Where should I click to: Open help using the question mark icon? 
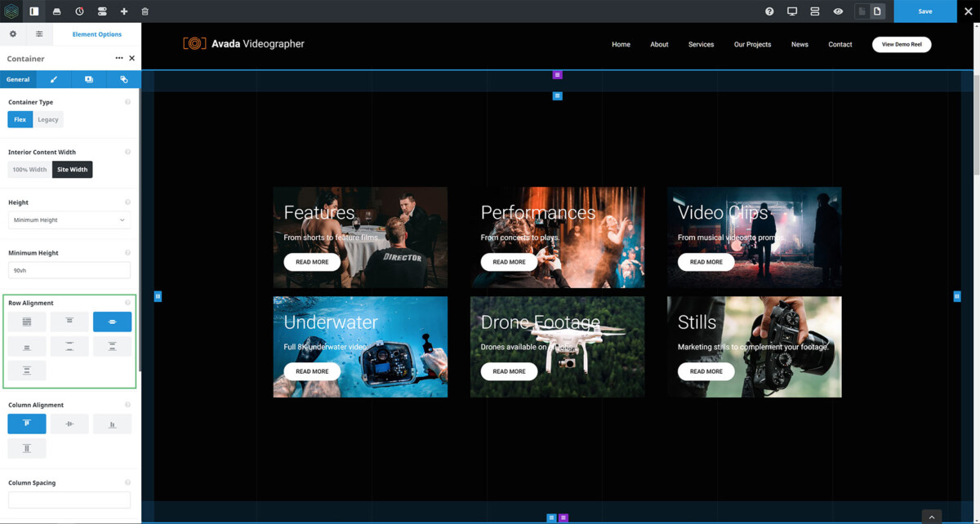point(768,11)
